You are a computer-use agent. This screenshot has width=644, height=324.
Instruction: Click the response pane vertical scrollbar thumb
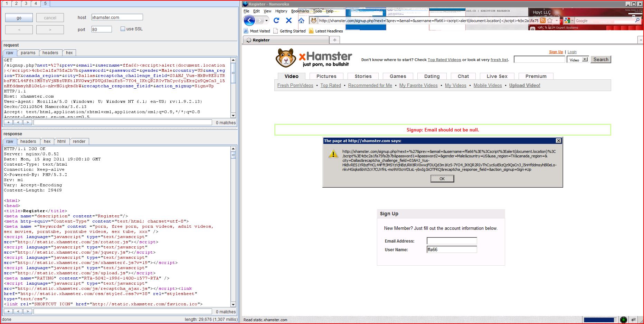point(233,155)
